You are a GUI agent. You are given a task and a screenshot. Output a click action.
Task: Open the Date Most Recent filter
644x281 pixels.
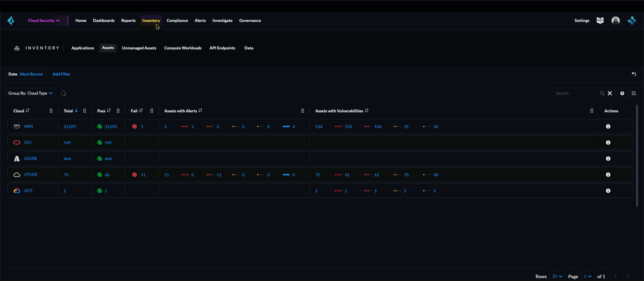[x=26, y=74]
